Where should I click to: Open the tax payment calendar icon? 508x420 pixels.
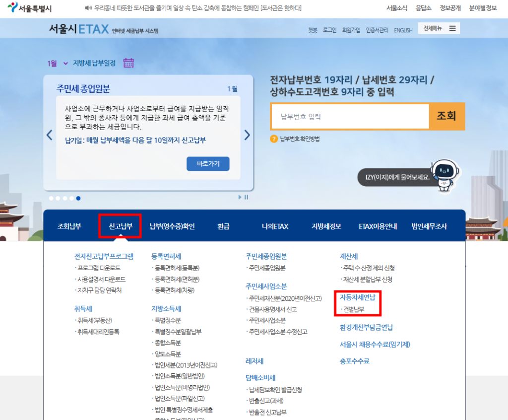(x=128, y=63)
